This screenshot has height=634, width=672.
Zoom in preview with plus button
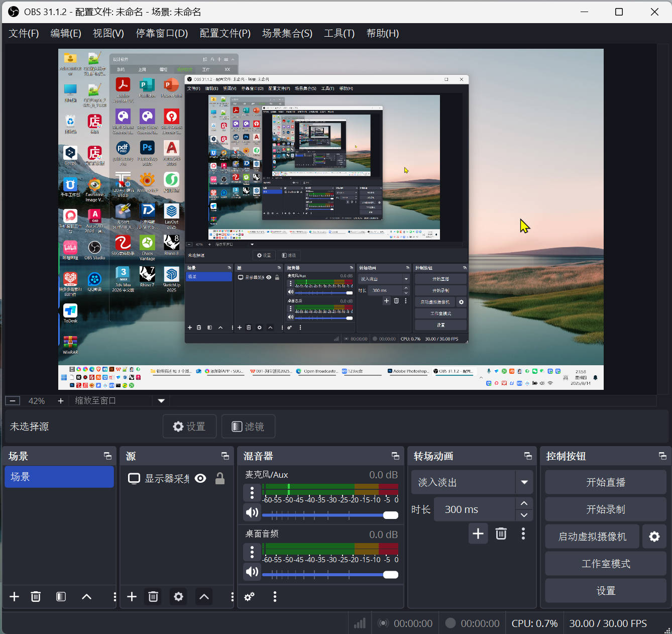click(x=61, y=400)
